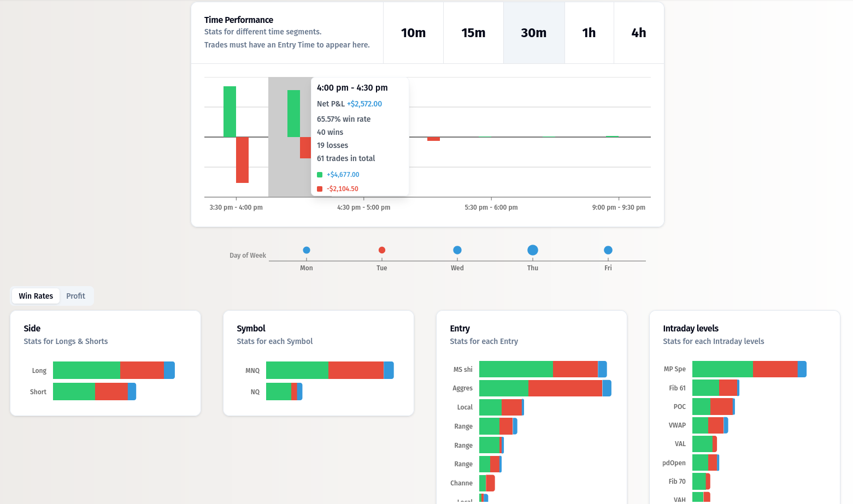Image resolution: width=853 pixels, height=504 pixels.
Task: Open the 4h time segment view
Action: pyautogui.click(x=639, y=33)
